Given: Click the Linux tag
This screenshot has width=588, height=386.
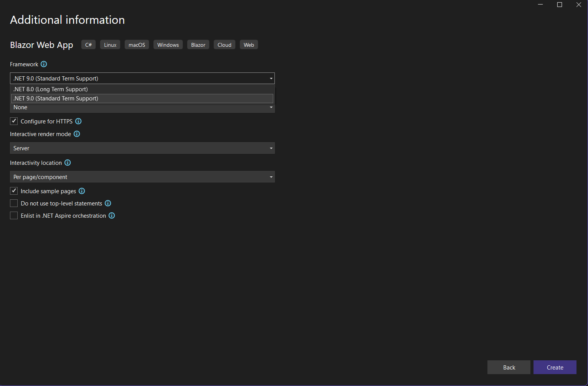Looking at the screenshot, I should click(x=110, y=45).
